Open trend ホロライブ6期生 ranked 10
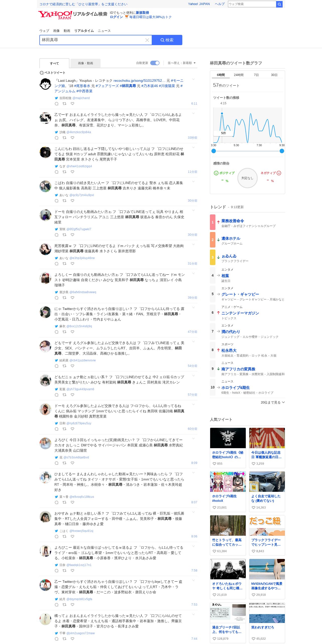The image size is (322, 644). coord(235,388)
